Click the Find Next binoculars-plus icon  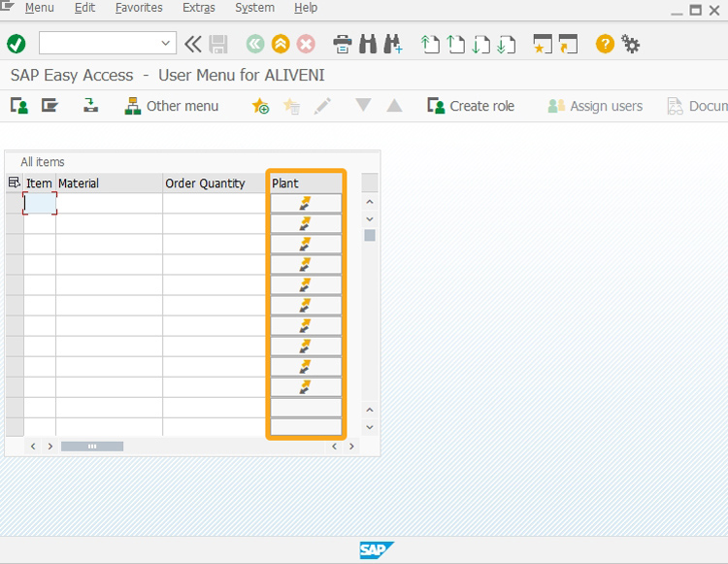coord(393,44)
